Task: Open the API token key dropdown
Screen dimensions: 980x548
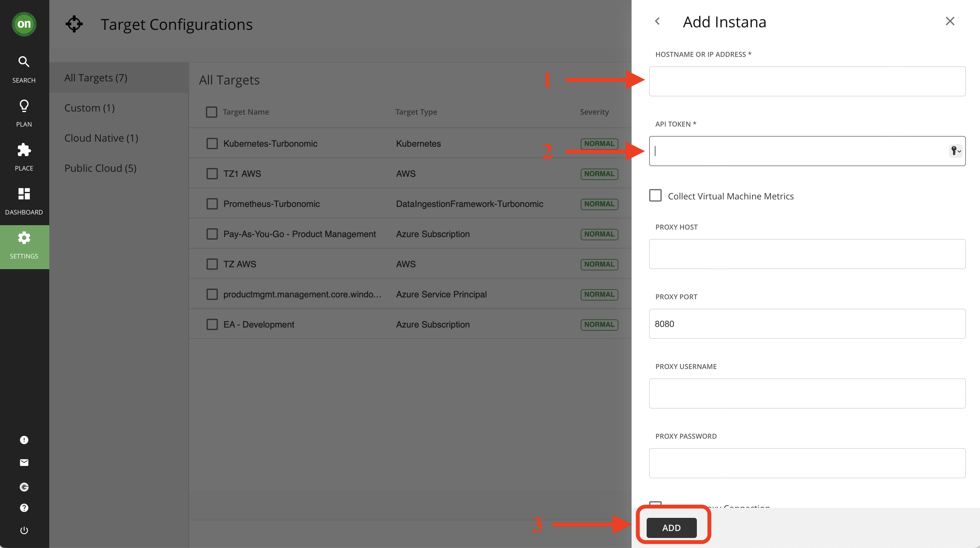Action: 955,151
